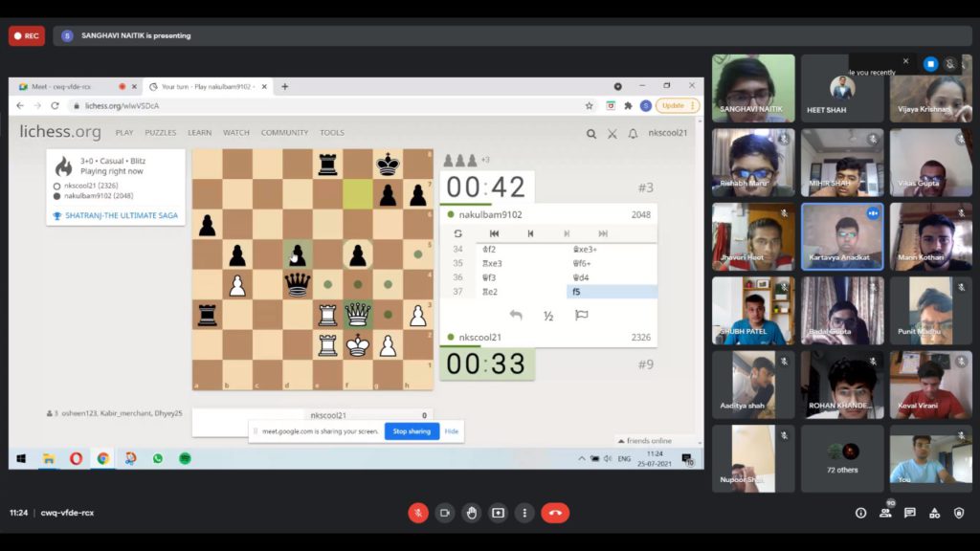Open the Meet more options three-dot menu

[524, 513]
